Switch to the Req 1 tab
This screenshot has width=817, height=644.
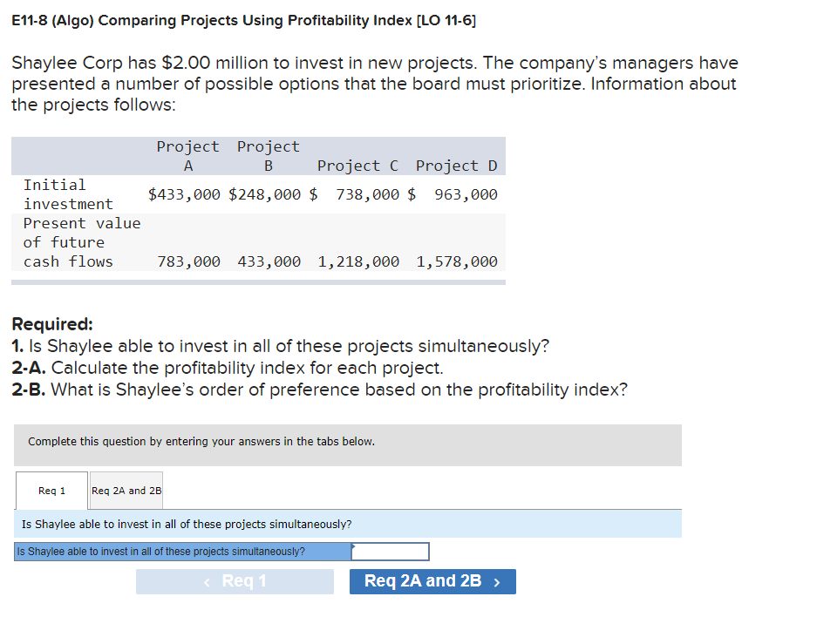[51, 490]
